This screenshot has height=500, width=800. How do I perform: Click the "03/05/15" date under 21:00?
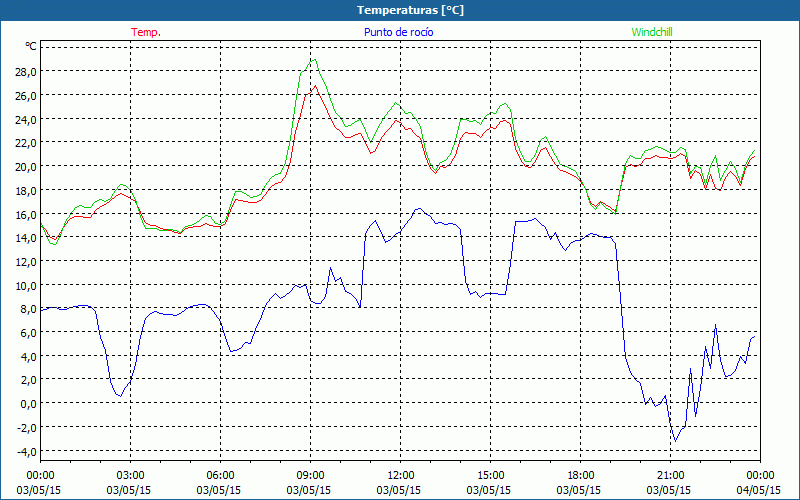[x=669, y=490]
